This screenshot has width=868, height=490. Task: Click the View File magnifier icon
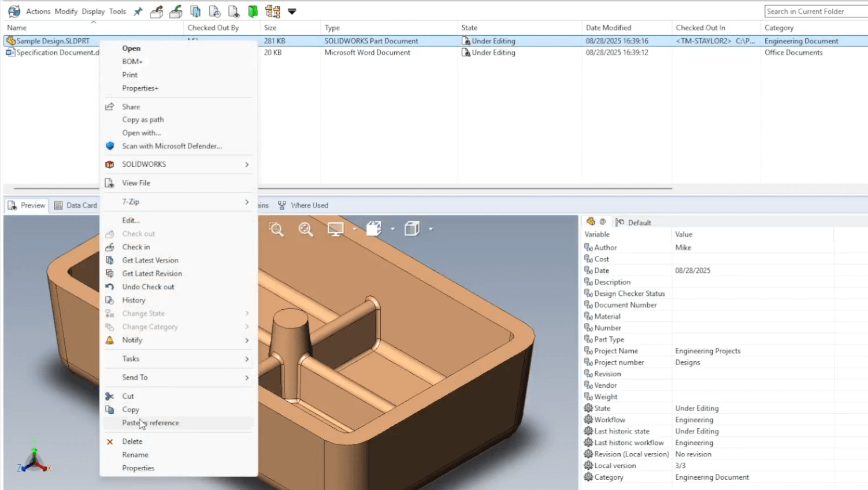pos(110,183)
